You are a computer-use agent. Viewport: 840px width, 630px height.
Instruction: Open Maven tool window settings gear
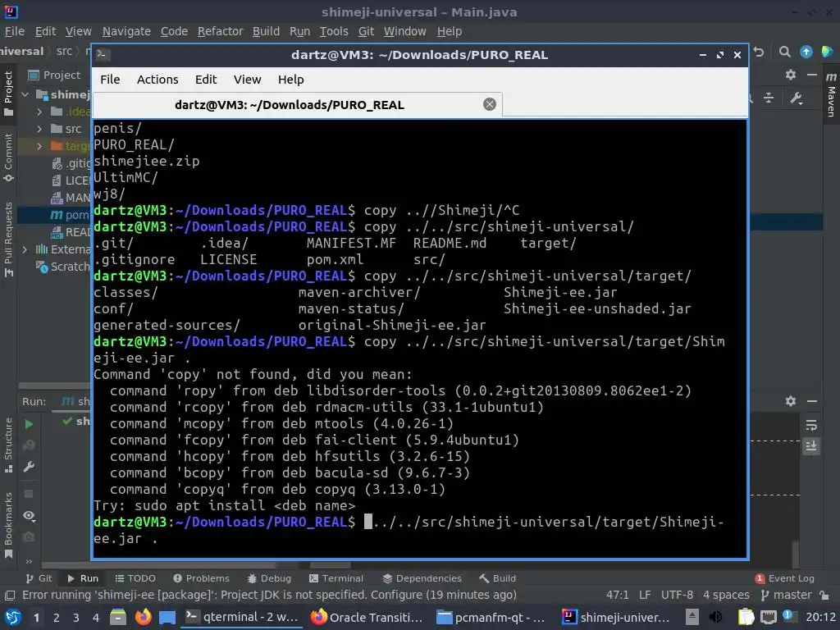pyautogui.click(x=791, y=75)
